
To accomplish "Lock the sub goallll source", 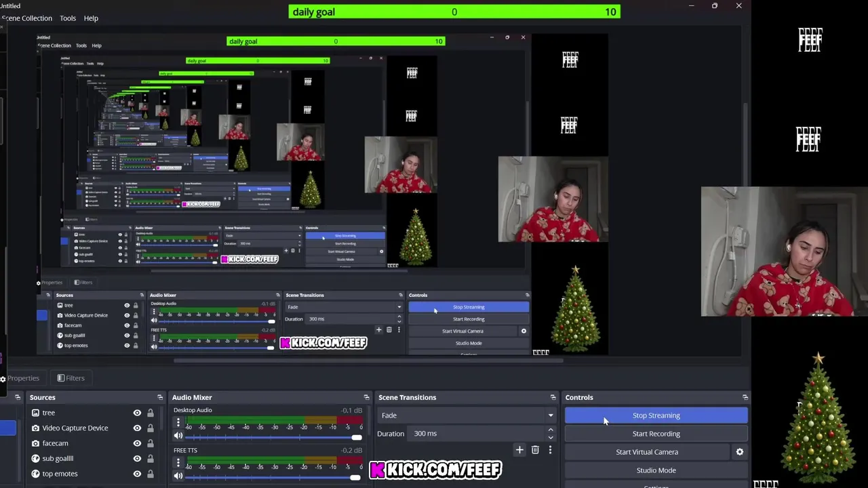I will click(x=150, y=458).
